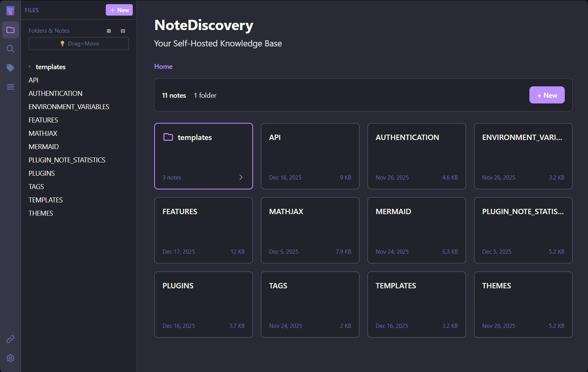This screenshot has width=588, height=372.
Task: Open search via the magnifying glass icon
Action: (x=10, y=49)
